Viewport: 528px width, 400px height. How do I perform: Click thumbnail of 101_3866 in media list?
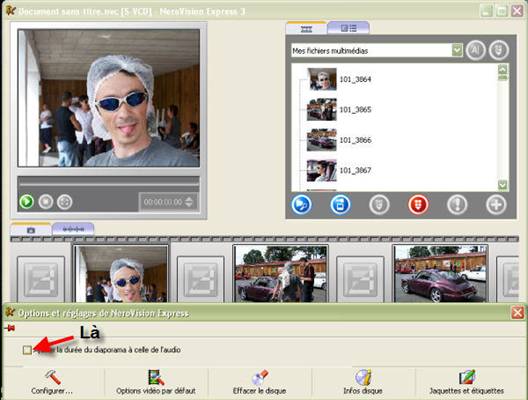(322, 140)
